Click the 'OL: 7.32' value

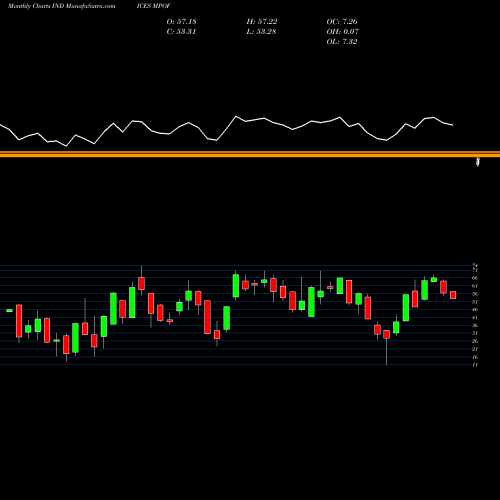pyautogui.click(x=342, y=41)
